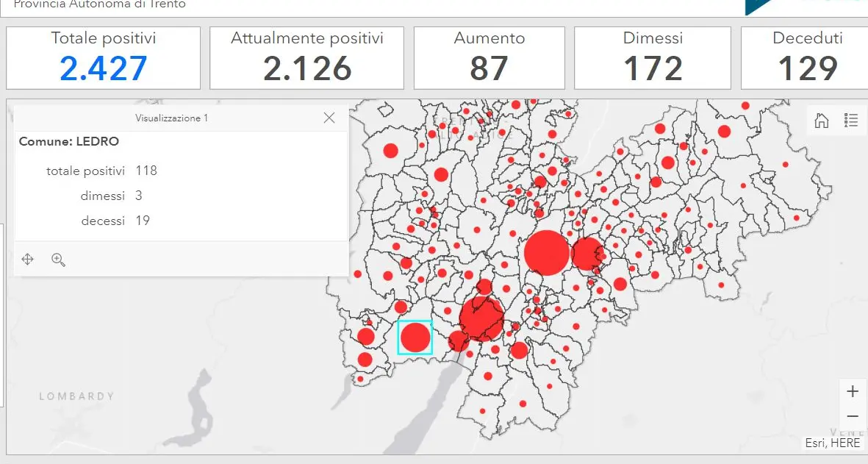Click the totale positivi 118 value
The width and height of the screenshot is (868, 464).
pyautogui.click(x=146, y=171)
